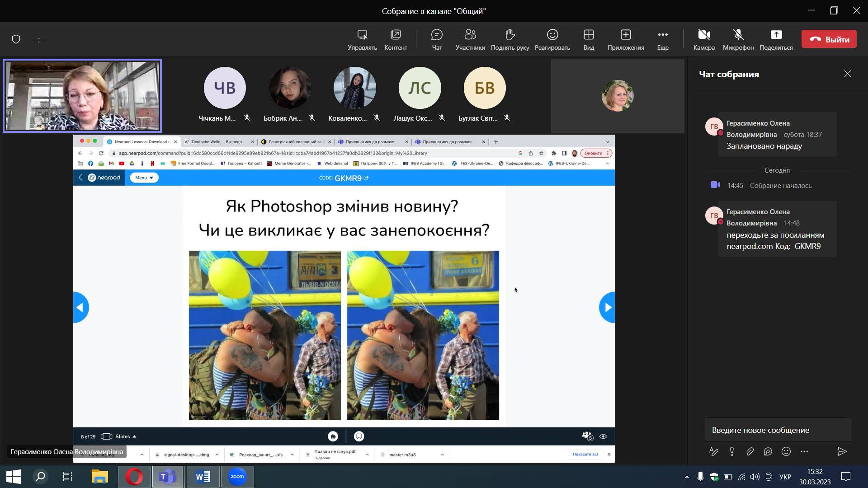
Task: Open Nearpod whiteboard icon in bottom bar
Action: 359,436
